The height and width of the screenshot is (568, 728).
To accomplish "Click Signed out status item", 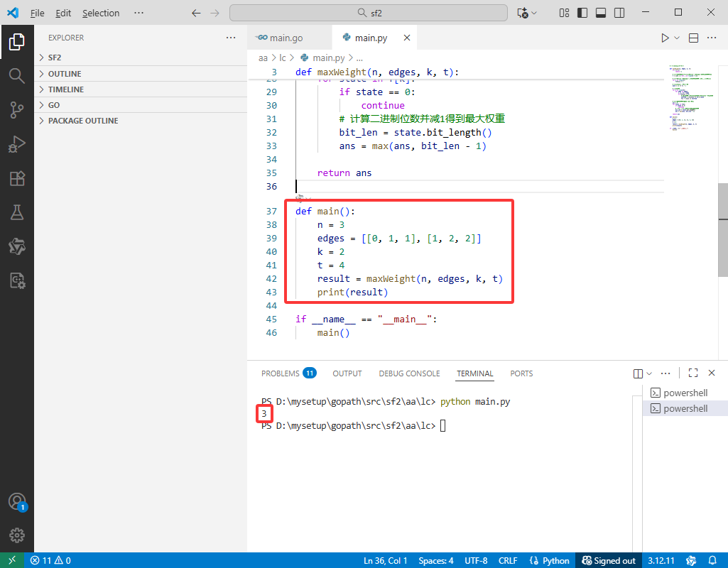I will click(608, 561).
